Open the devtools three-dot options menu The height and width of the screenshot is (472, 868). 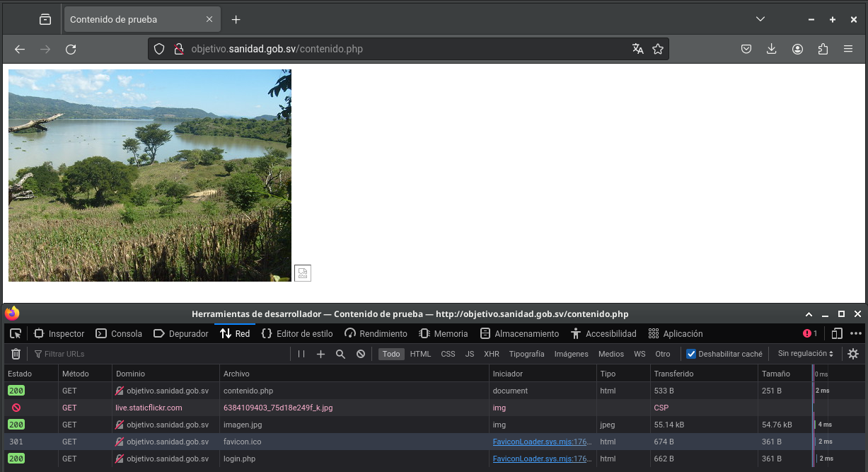(x=856, y=333)
